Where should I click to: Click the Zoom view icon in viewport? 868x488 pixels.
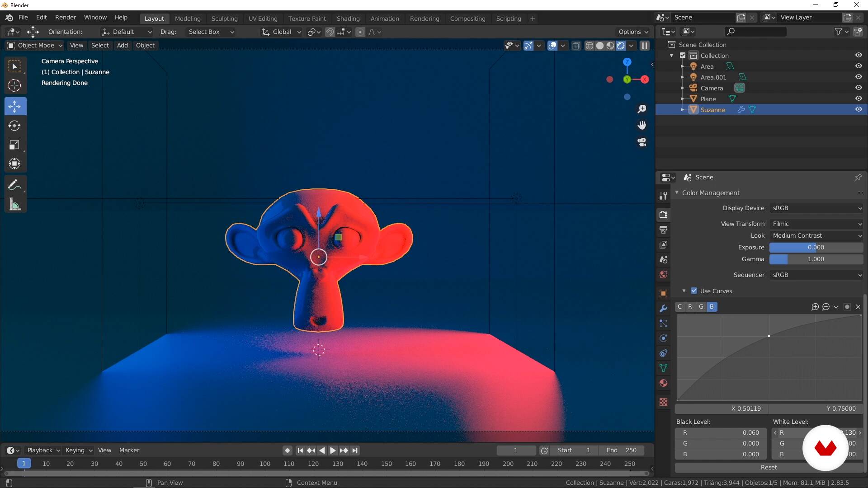point(642,109)
